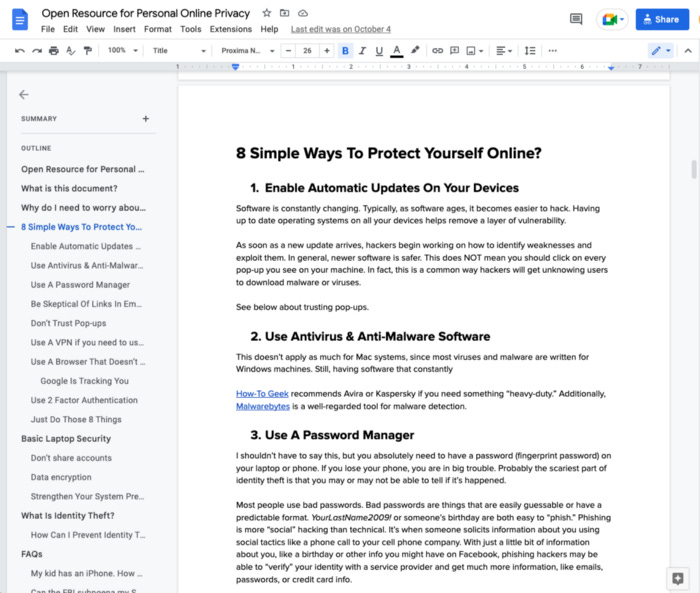Open the Malwarebytes link
This screenshot has width=700, height=593.
coord(263,406)
